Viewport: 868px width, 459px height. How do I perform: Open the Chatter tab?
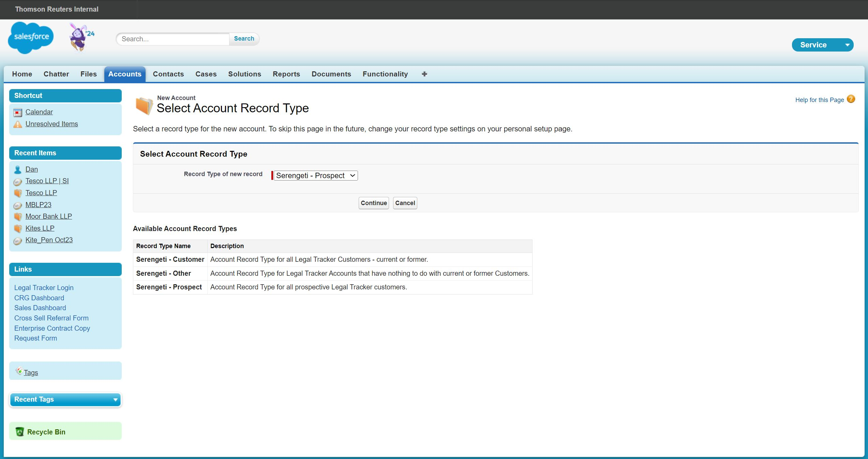56,74
